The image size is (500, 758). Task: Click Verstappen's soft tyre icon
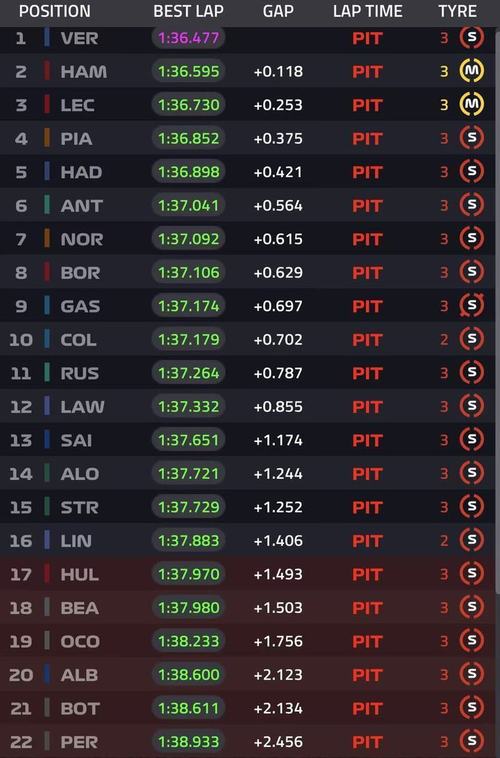(x=471, y=38)
